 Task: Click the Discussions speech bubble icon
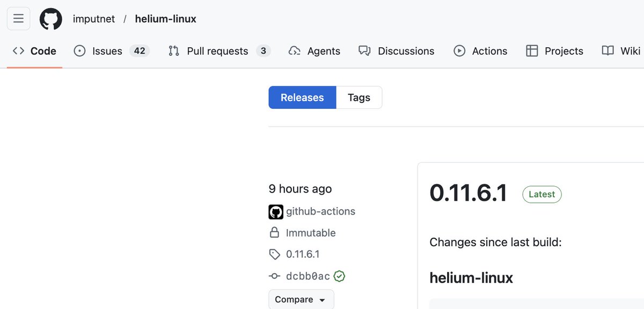(365, 51)
